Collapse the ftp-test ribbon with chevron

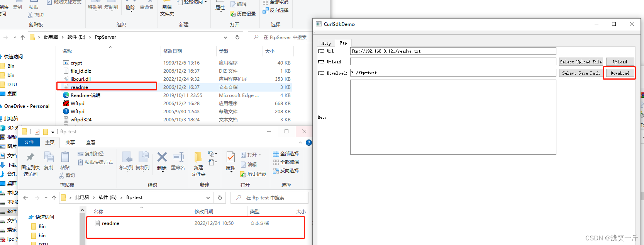[x=300, y=143]
